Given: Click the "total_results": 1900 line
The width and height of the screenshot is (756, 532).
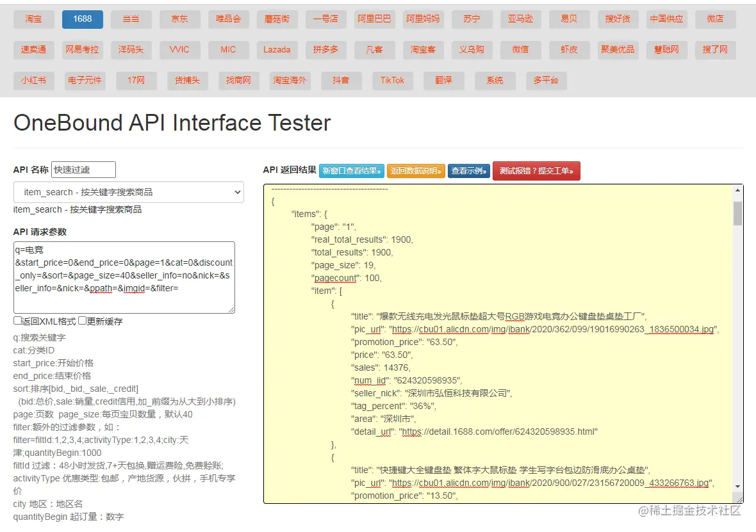Looking at the screenshot, I should click(352, 252).
